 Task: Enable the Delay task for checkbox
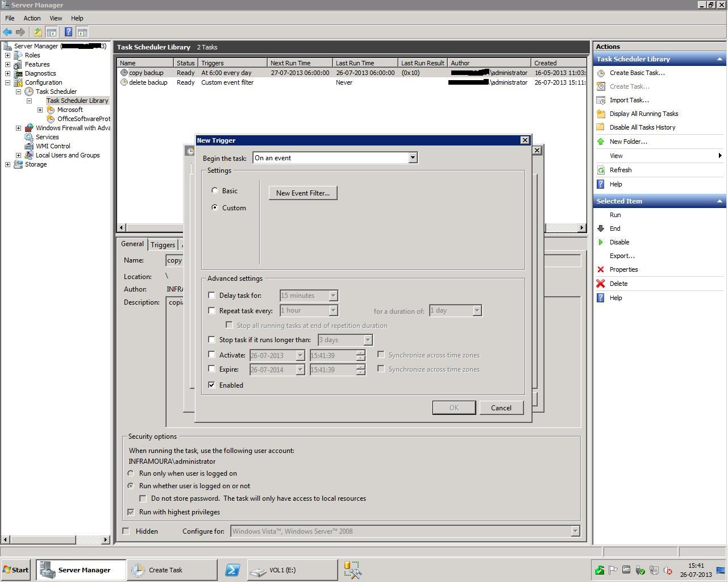coord(212,296)
